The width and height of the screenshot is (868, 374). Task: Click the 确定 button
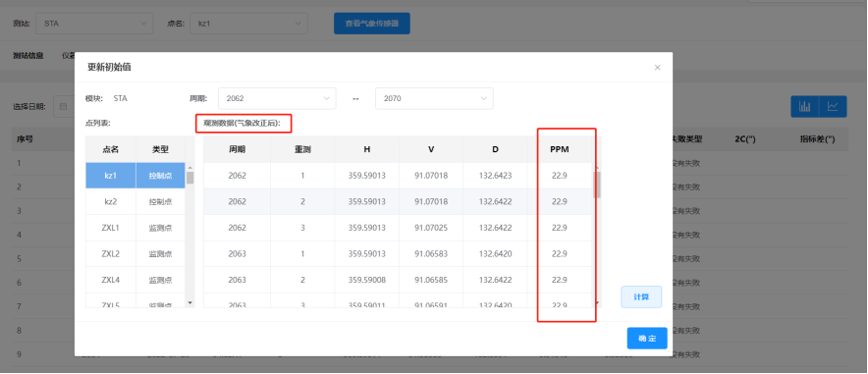(647, 338)
